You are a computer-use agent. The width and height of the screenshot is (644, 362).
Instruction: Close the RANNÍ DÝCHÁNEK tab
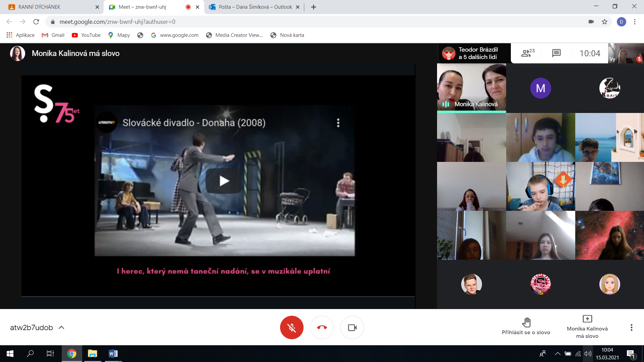coord(97,7)
